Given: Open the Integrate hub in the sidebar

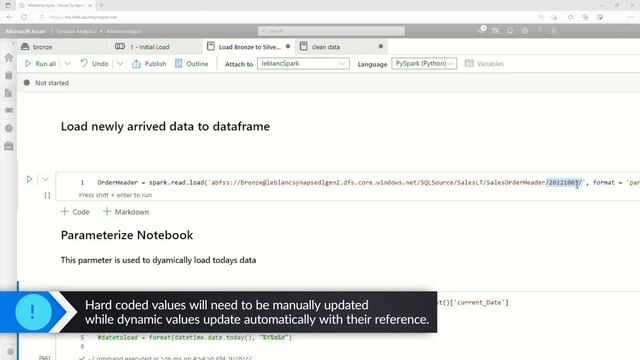Looking at the screenshot, I should tap(9, 110).
